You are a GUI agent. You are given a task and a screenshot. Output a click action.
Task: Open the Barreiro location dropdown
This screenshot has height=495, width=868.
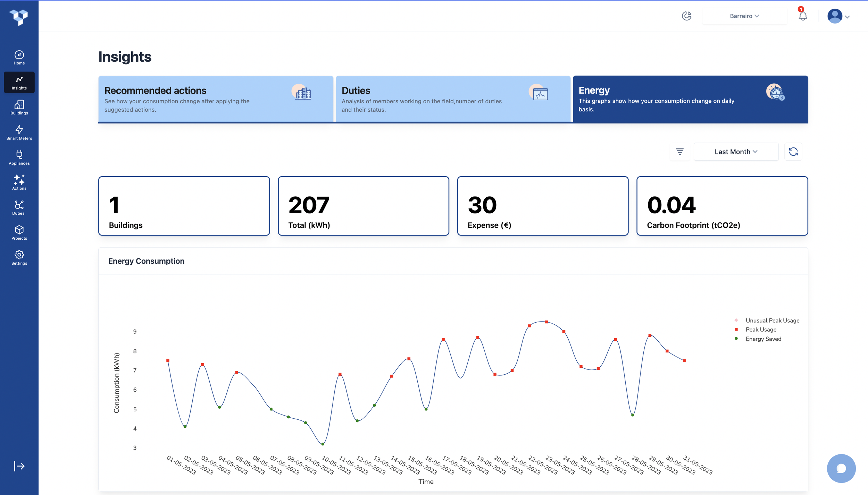coord(744,16)
